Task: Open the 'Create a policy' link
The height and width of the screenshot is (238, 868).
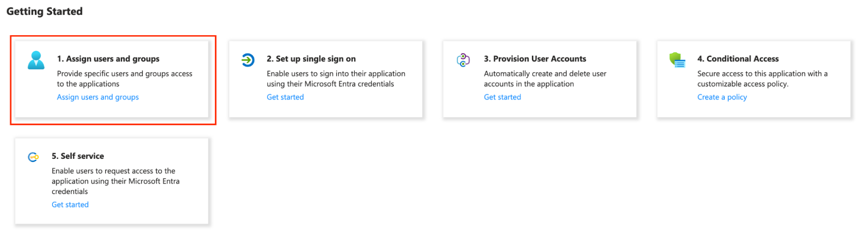Action: [x=722, y=97]
